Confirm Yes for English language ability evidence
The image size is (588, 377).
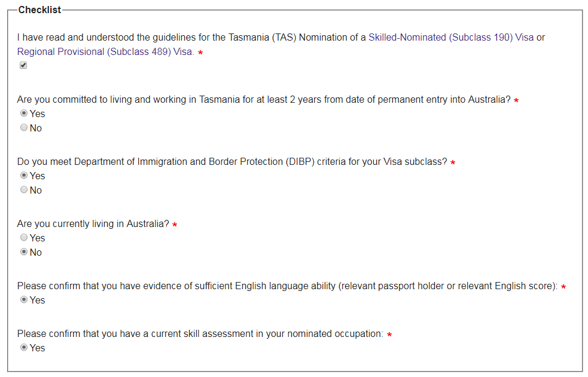24,300
